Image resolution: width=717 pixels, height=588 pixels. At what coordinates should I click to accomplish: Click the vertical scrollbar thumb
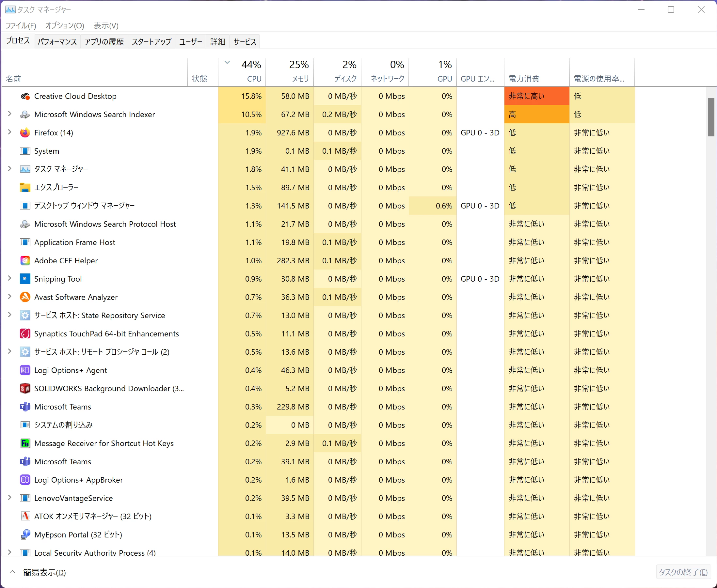[711, 117]
